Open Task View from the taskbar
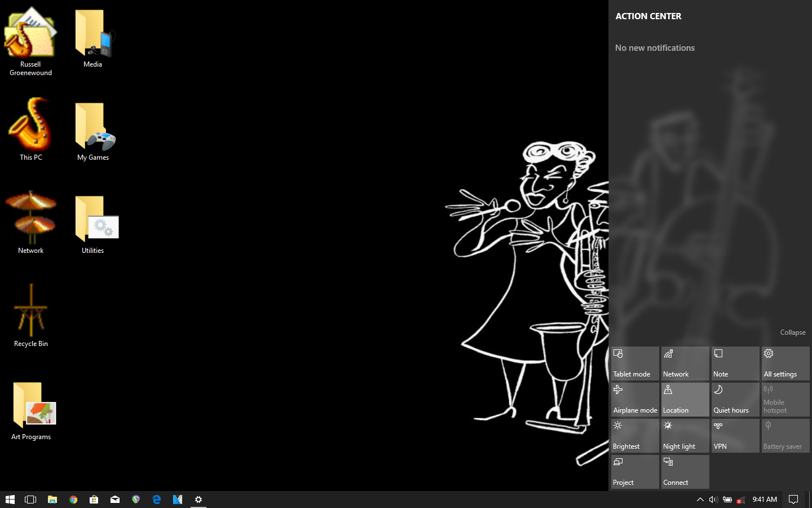The width and height of the screenshot is (812, 508). tap(31, 500)
